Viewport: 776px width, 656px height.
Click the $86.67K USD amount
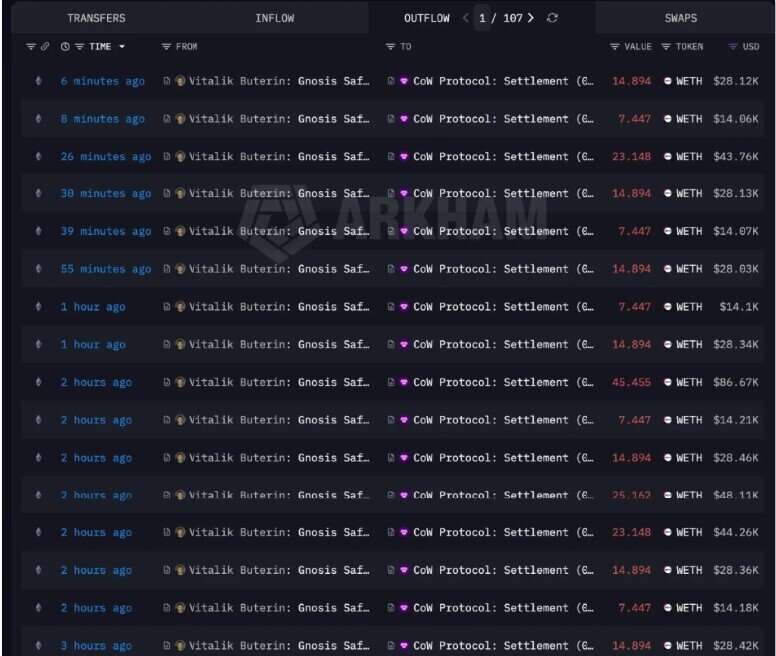pyautogui.click(x=736, y=382)
